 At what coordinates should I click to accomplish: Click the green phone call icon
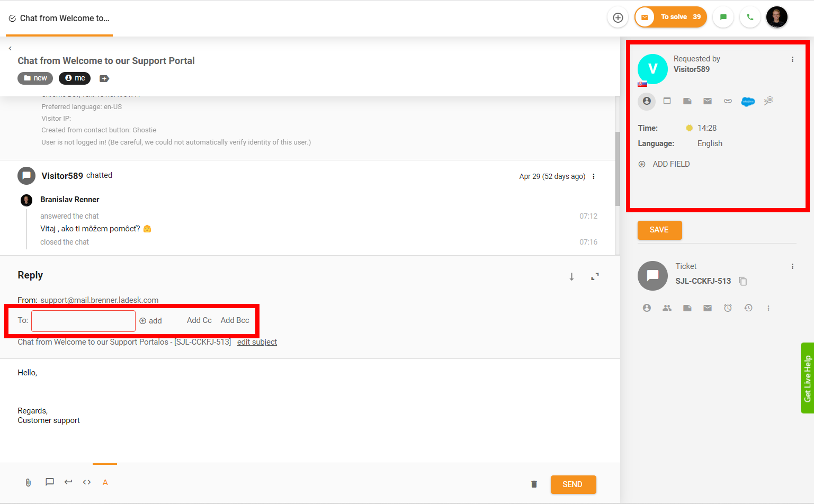750,17
